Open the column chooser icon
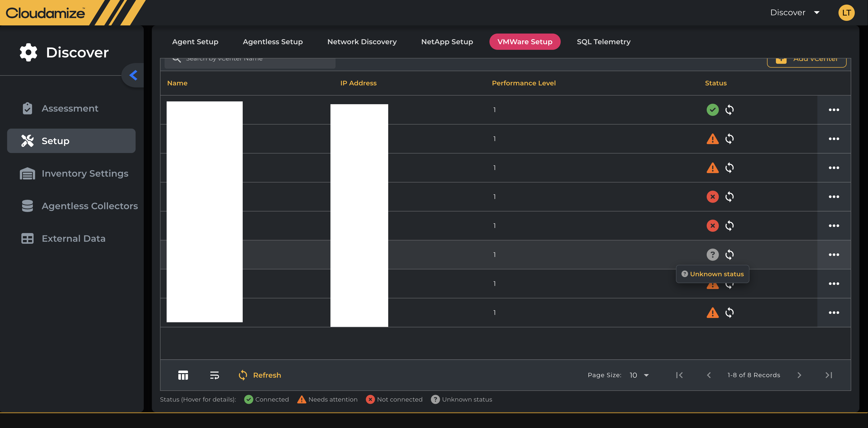This screenshot has height=428, width=868. tap(183, 375)
